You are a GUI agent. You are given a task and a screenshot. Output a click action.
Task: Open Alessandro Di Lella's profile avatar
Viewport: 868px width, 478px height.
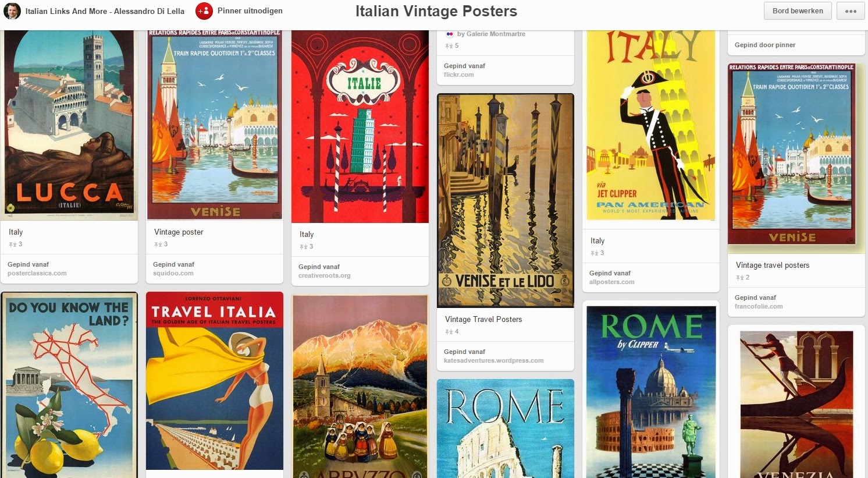coord(12,11)
